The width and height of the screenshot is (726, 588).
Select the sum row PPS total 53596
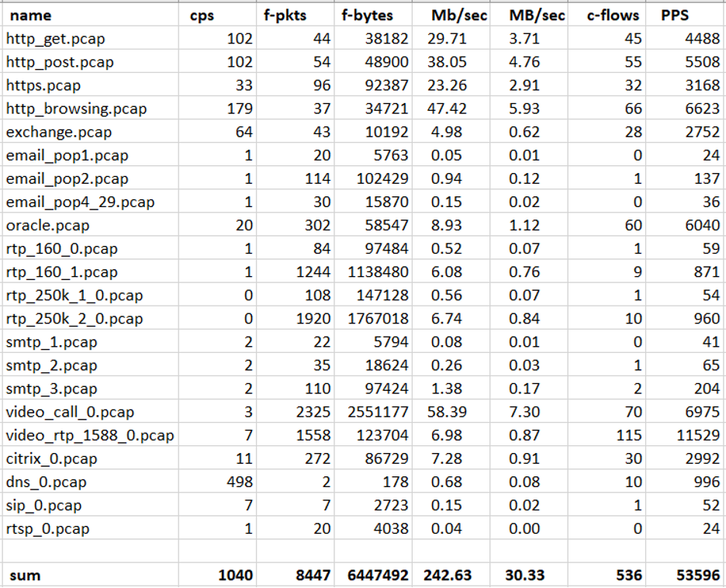694,576
